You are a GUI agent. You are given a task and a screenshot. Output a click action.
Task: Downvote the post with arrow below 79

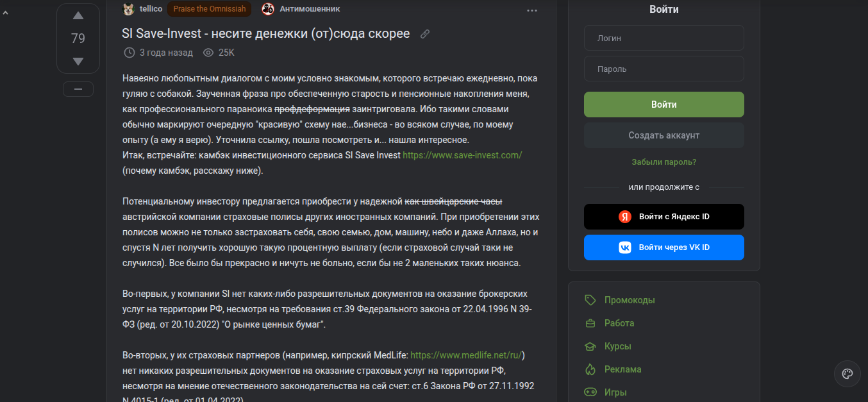click(x=78, y=62)
